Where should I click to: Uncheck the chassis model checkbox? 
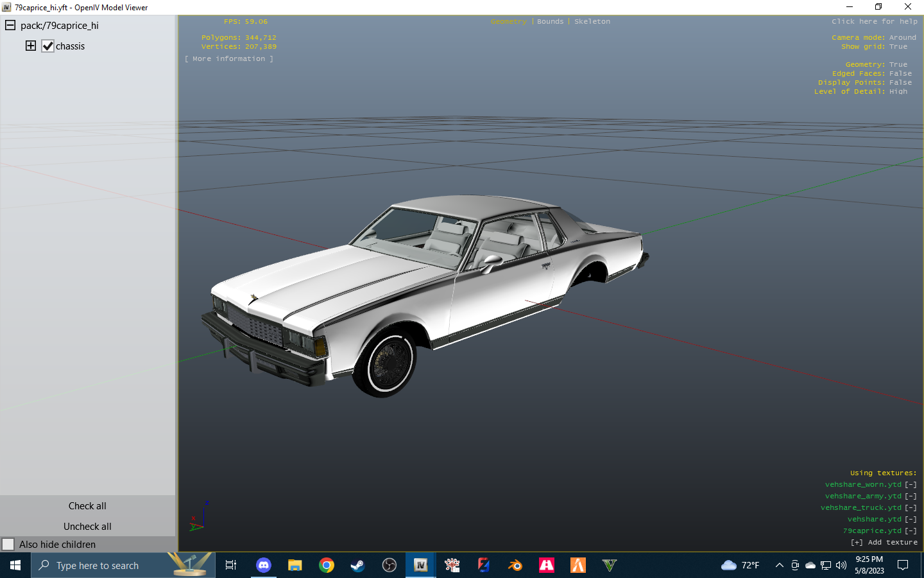point(47,46)
